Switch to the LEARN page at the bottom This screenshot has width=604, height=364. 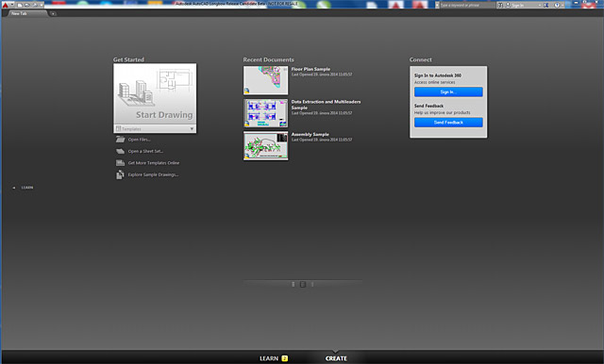(x=269, y=358)
